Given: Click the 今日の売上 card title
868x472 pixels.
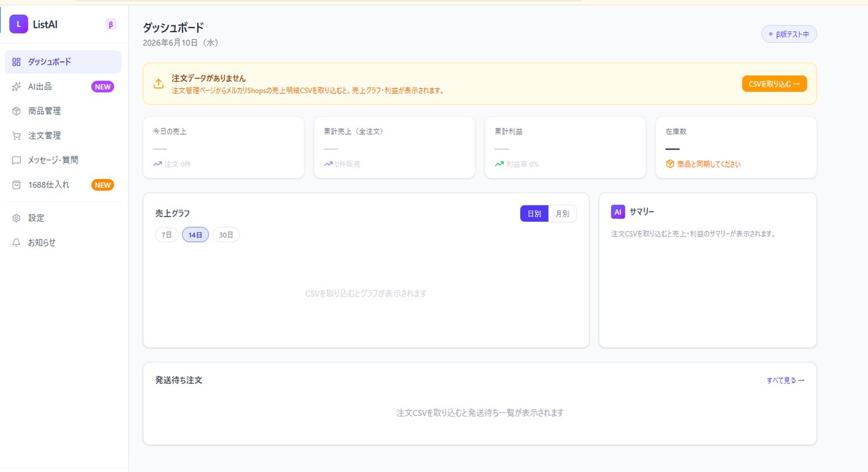Looking at the screenshot, I should pos(170,132).
